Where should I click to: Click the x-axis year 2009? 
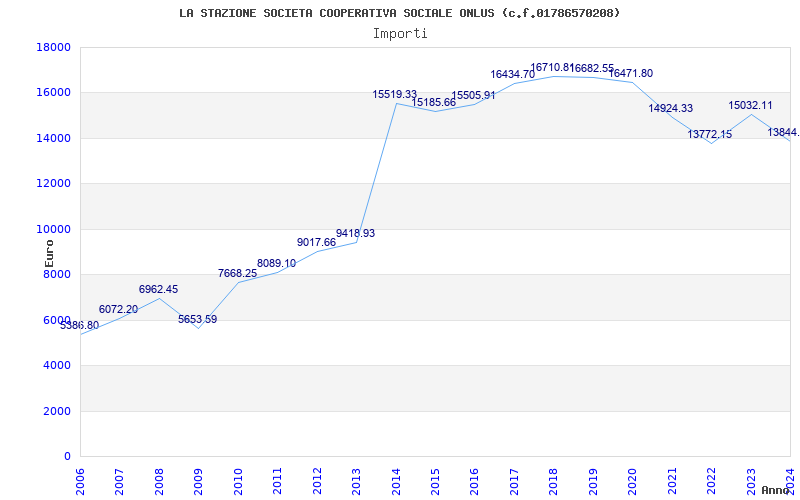coord(198,481)
